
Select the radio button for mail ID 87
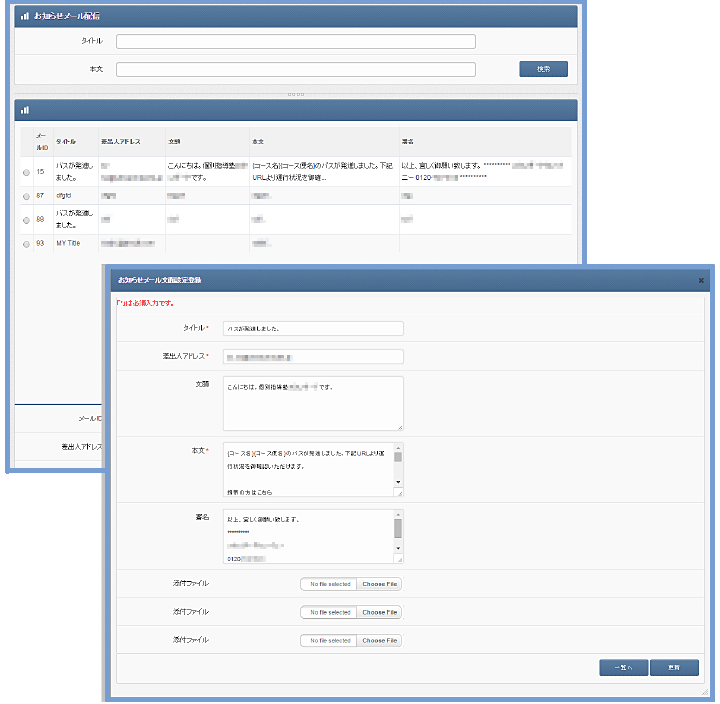coord(26,197)
